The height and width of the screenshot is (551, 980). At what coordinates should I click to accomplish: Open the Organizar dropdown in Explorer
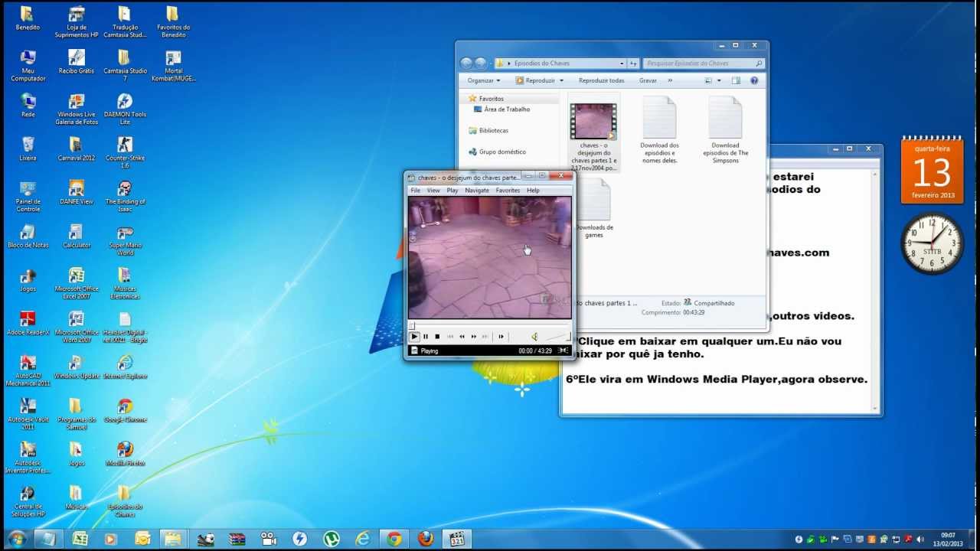(x=484, y=80)
